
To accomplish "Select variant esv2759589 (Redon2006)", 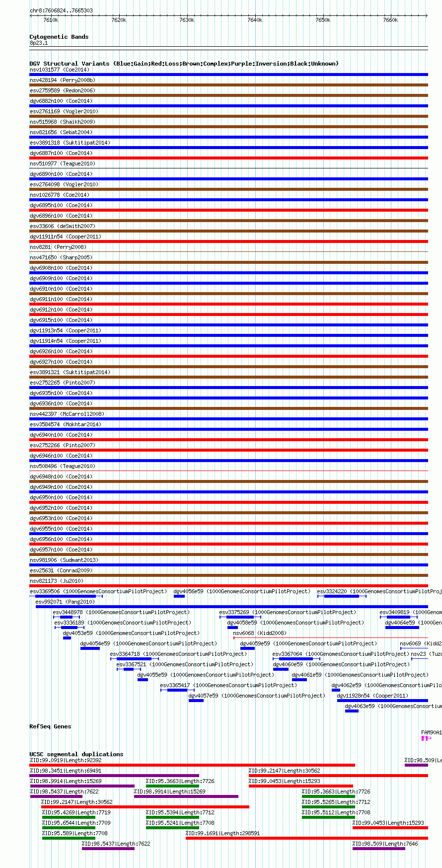I will pyautogui.click(x=63, y=90).
